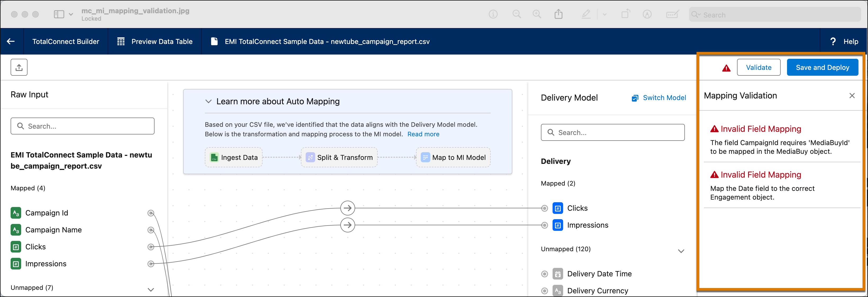
Task: Click the Split & Transform step
Action: [339, 157]
